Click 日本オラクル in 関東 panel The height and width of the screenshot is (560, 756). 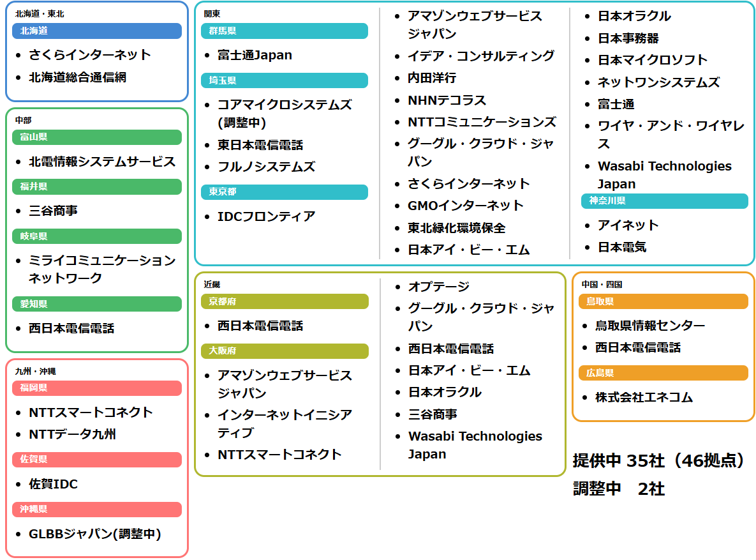pyautogui.click(x=635, y=17)
